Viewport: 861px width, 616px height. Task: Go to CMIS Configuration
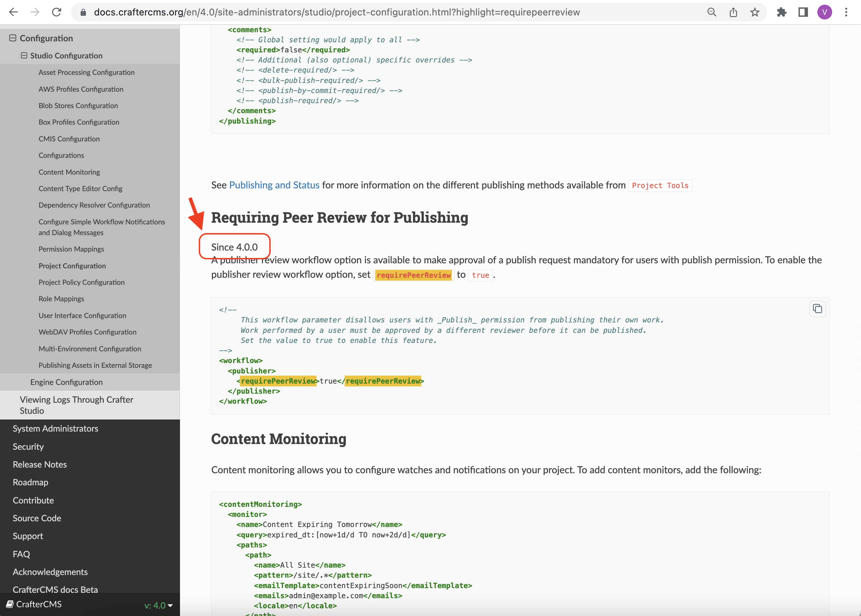pyautogui.click(x=69, y=139)
